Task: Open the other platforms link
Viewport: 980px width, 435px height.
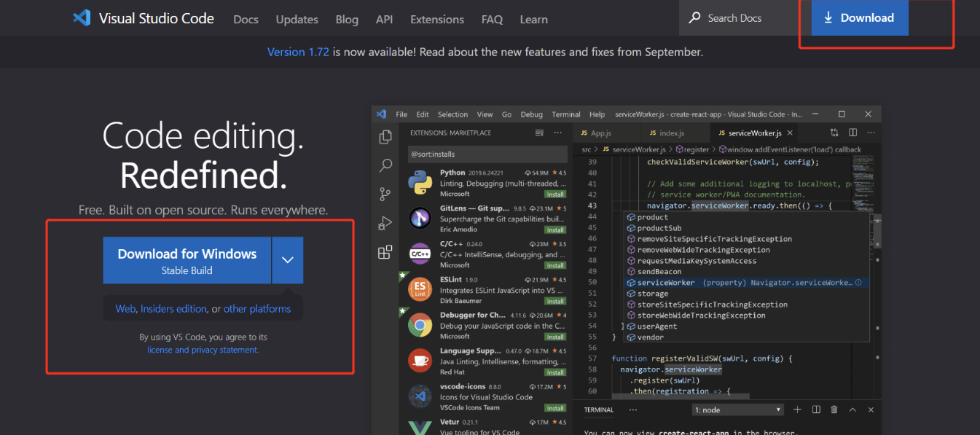Action: click(x=257, y=308)
